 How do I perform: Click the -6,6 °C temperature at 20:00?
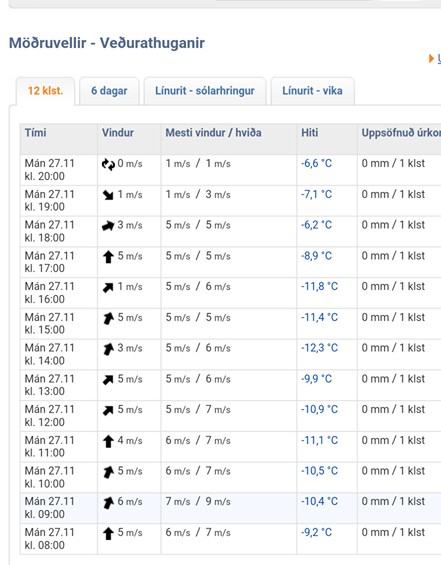pyautogui.click(x=316, y=164)
